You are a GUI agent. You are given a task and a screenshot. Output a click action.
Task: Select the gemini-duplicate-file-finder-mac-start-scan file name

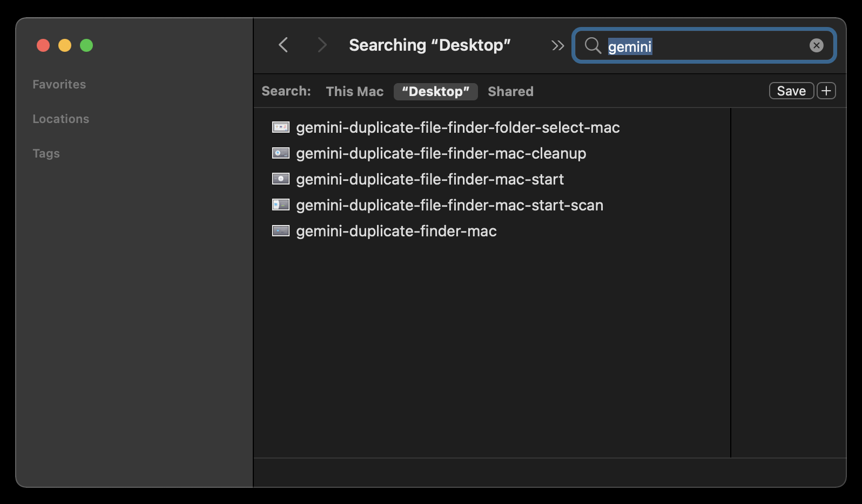(x=450, y=205)
